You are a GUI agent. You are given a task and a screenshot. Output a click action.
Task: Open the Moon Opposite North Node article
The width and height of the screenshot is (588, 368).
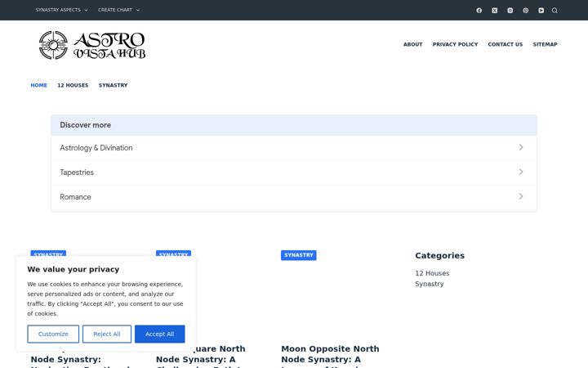[x=330, y=356]
